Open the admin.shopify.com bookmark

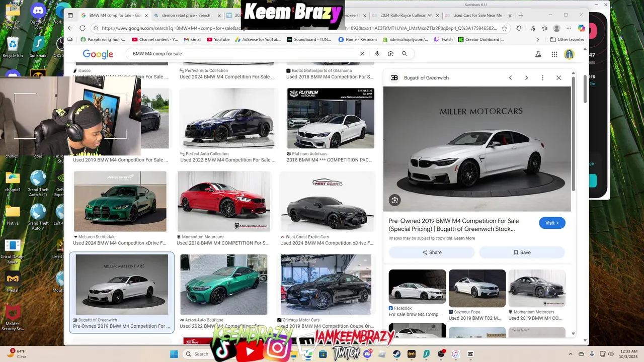click(x=405, y=39)
